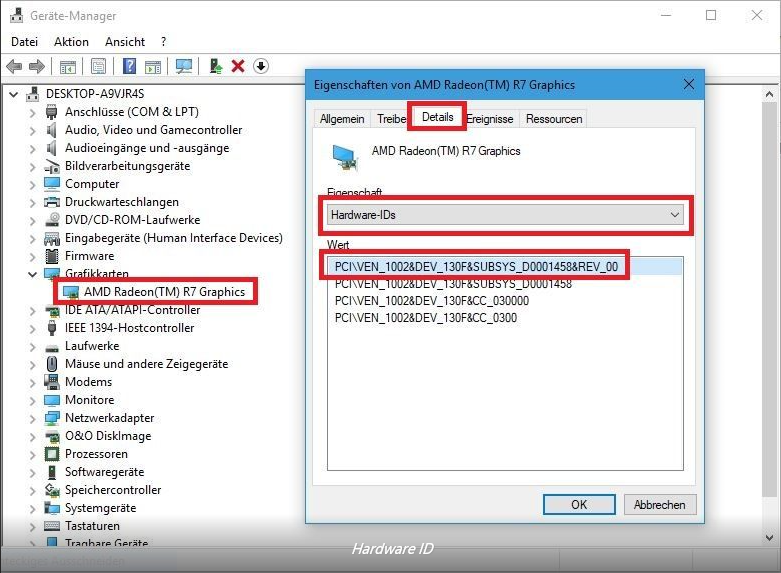Click the Druckwarteschlangen printer icon
Viewport: 781px width, 573px height.
52,202
